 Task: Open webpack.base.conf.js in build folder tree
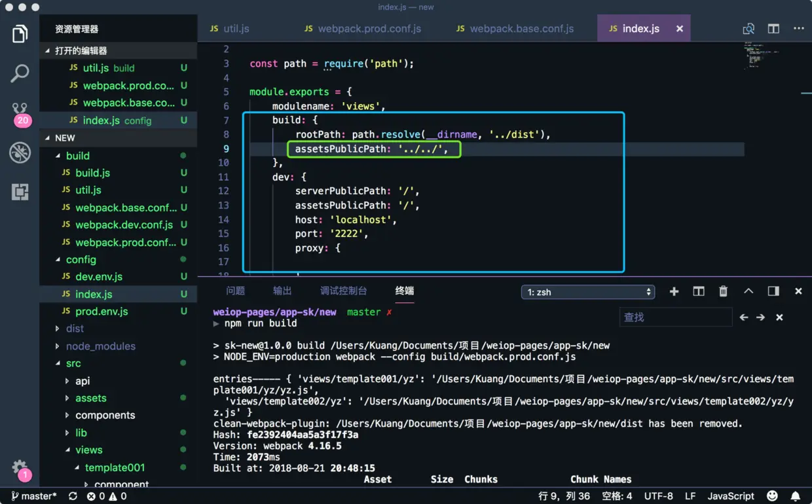click(x=118, y=207)
